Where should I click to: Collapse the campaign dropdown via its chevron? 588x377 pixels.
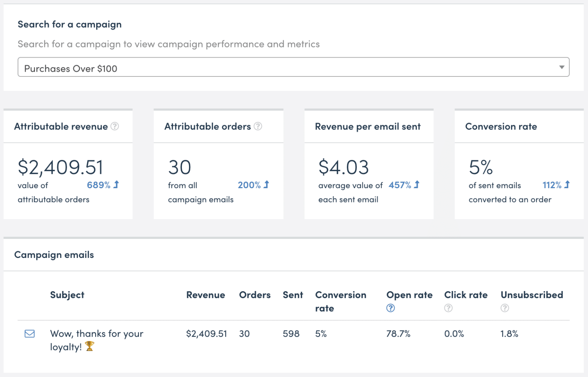click(561, 67)
